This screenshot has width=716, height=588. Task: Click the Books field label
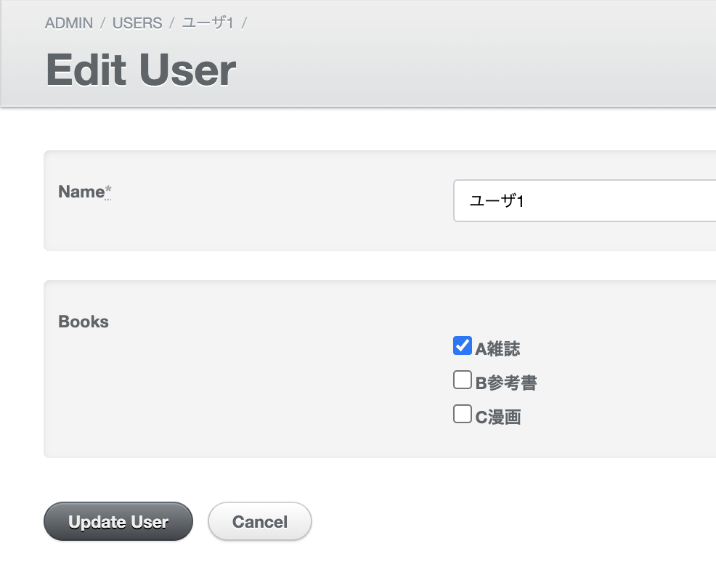[x=84, y=322]
